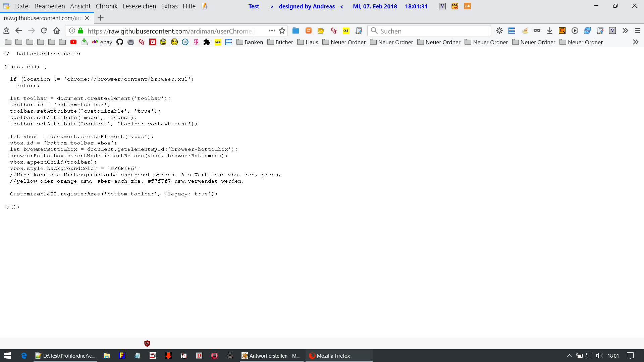
Task: Click the yellow CSS toolbar icon
Action: (346, 31)
